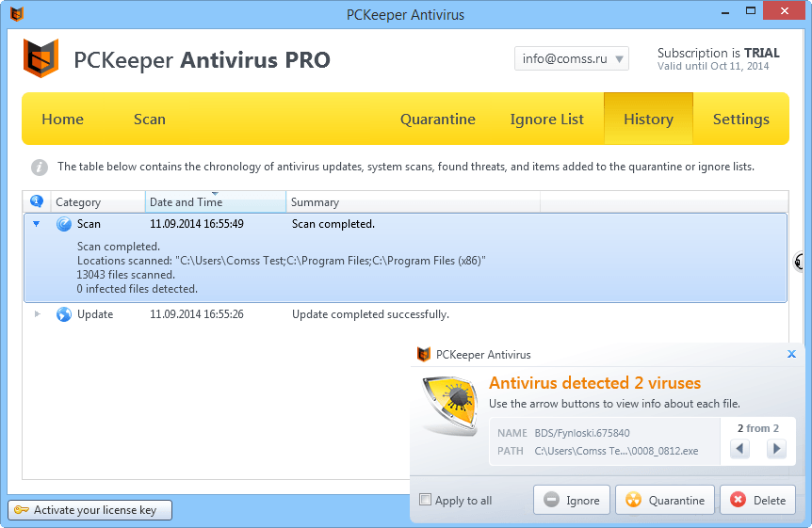Image resolution: width=812 pixels, height=528 pixels.
Task: Click the blue info column header icon
Action: coord(36,200)
